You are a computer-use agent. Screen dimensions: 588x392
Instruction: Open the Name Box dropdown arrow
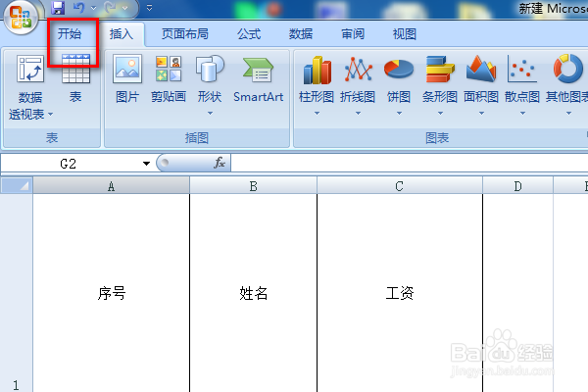[x=146, y=164]
